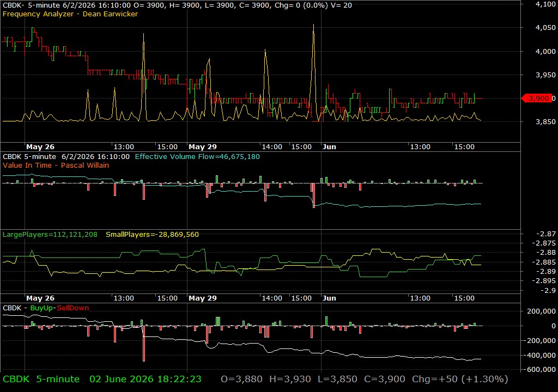Click the 4,000 price axis label

(545, 51)
